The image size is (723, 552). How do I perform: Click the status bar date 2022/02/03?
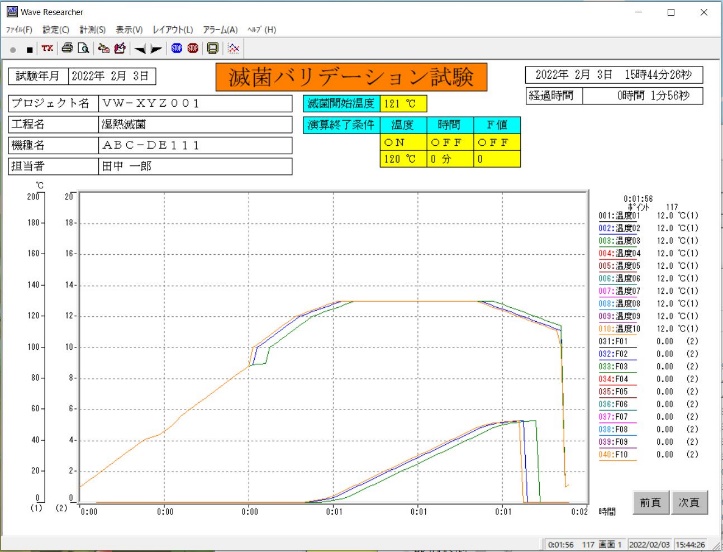click(x=649, y=545)
